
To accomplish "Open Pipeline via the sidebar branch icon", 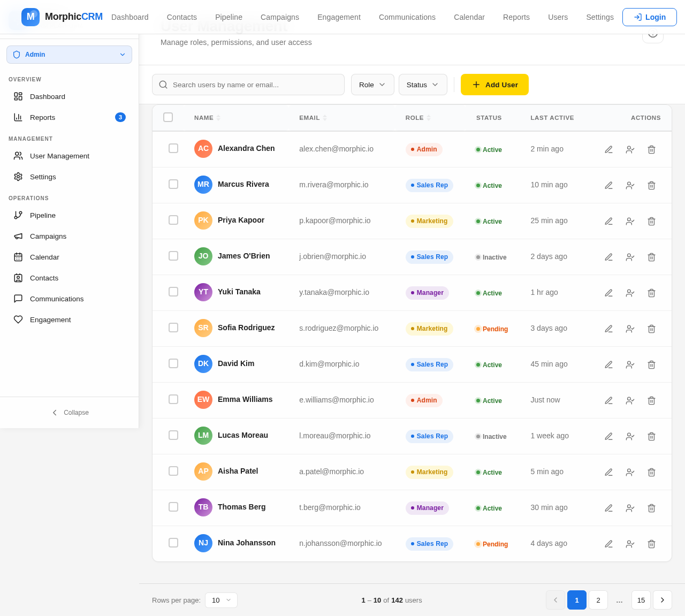I will point(18,215).
